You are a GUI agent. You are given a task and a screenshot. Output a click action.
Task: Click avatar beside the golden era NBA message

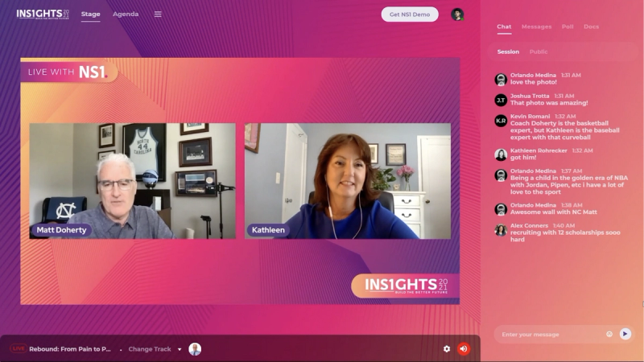pos(501,175)
